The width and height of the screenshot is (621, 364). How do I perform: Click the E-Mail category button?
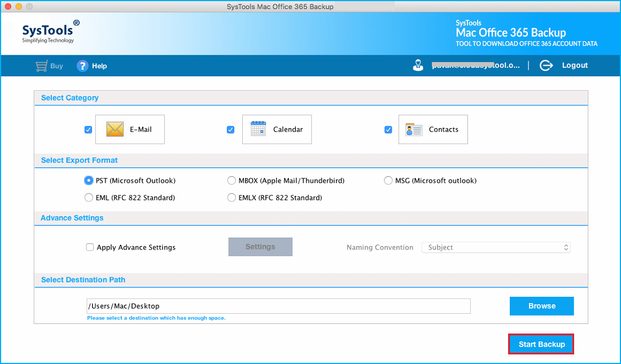click(130, 130)
